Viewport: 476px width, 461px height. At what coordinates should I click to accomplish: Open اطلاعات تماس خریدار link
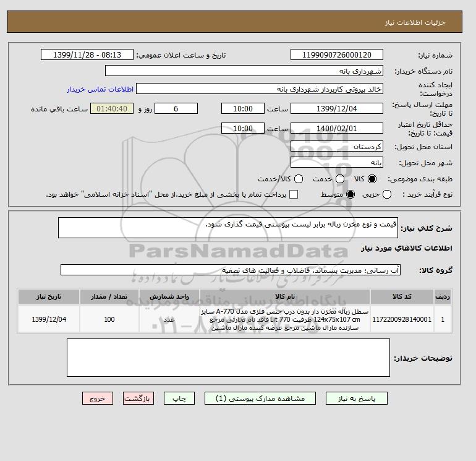coord(100,89)
